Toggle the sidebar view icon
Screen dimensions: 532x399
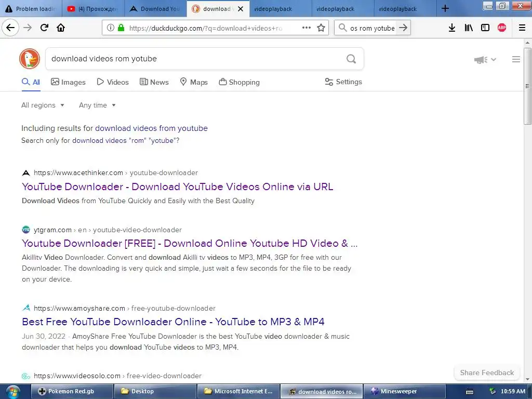[485, 28]
